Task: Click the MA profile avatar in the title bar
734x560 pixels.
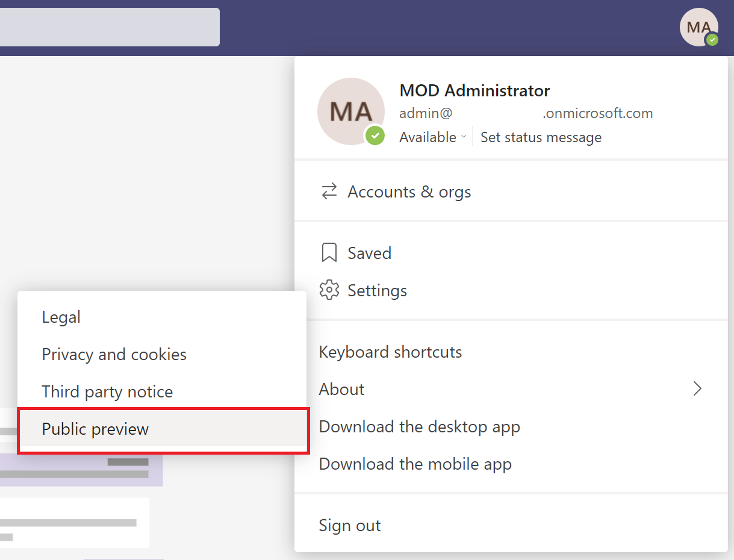Action: click(x=698, y=27)
